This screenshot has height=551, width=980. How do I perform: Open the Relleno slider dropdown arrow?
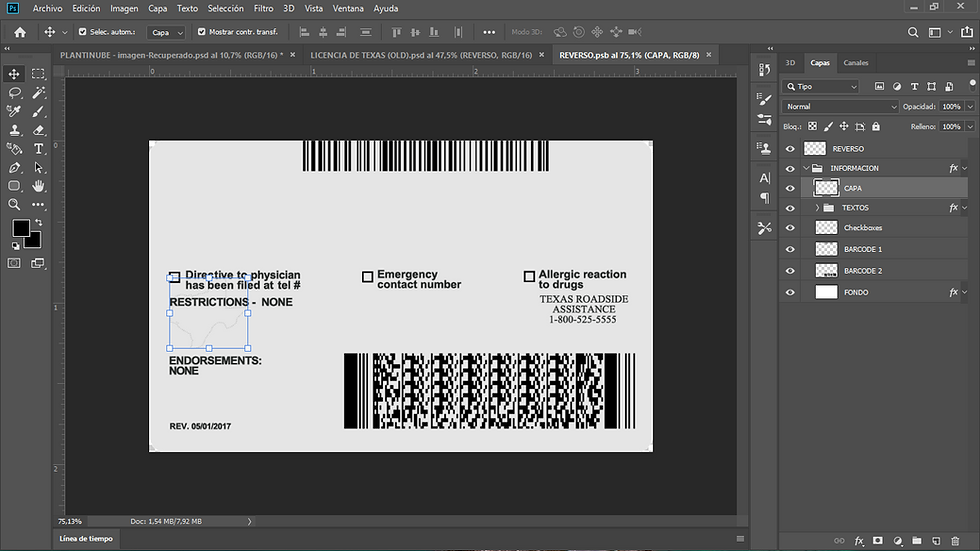click(x=970, y=127)
